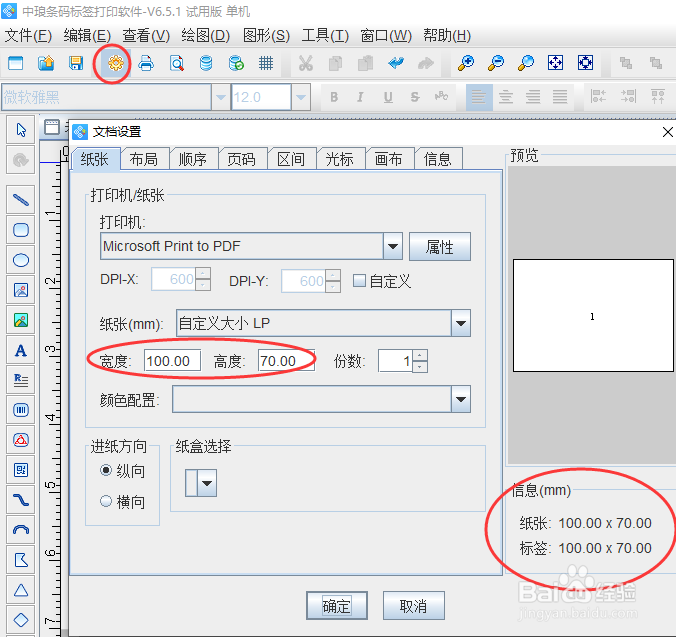
Task: Close the 文档设置 dialog
Action: [667, 132]
